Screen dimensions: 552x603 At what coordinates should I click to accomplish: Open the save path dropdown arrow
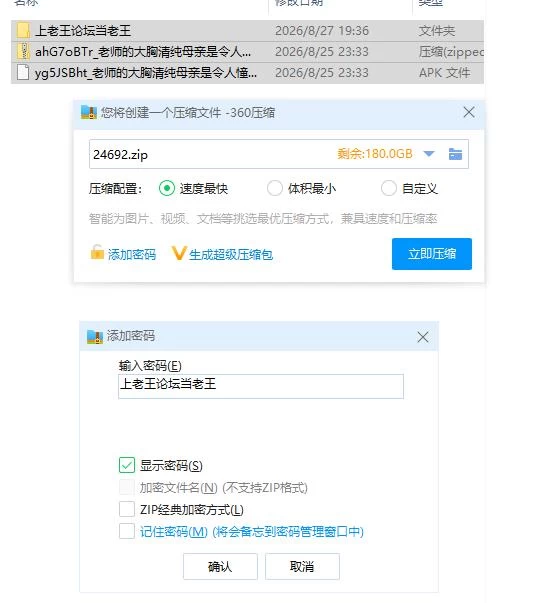(x=429, y=154)
